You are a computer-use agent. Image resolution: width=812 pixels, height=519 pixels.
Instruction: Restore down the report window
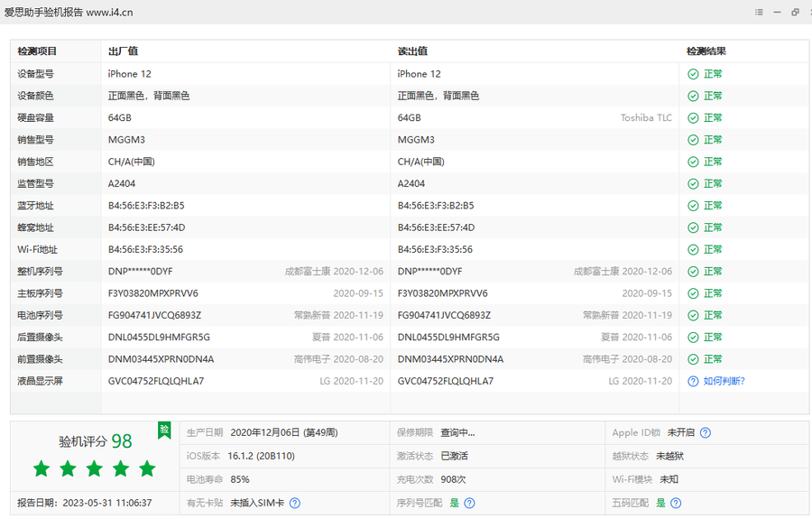795,12
